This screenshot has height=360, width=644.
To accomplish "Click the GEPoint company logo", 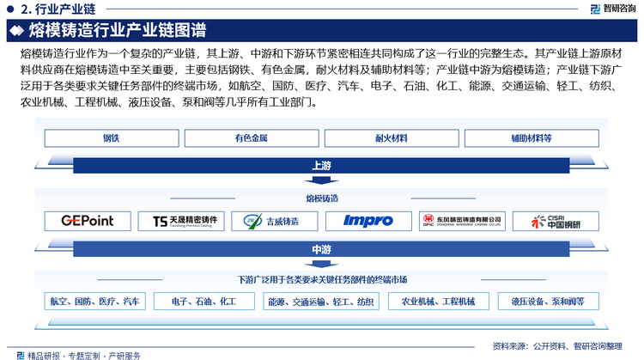I will coord(88,221).
